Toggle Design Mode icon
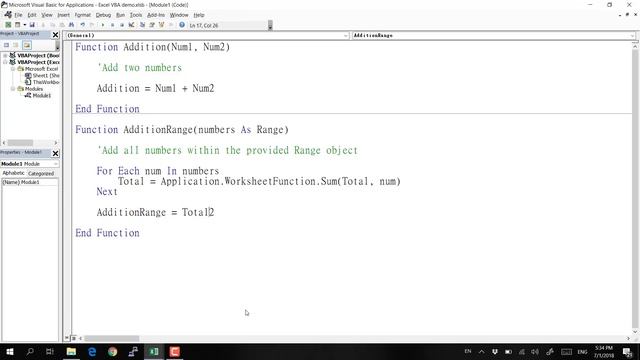The height and width of the screenshot is (360, 640). [131, 25]
